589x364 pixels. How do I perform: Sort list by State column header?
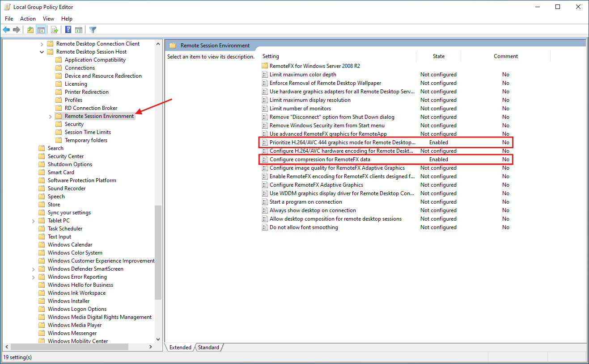[439, 56]
